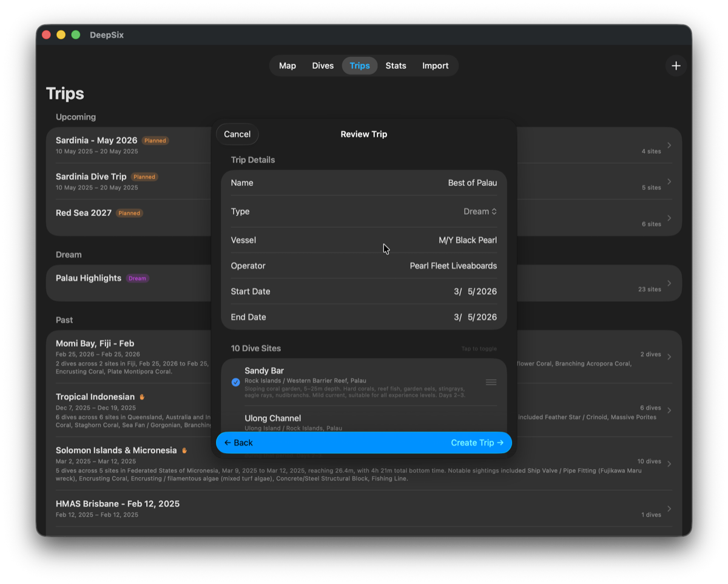The height and width of the screenshot is (584, 728).
Task: Click the Sardinia Dive Trip title
Action: pyautogui.click(x=91, y=177)
